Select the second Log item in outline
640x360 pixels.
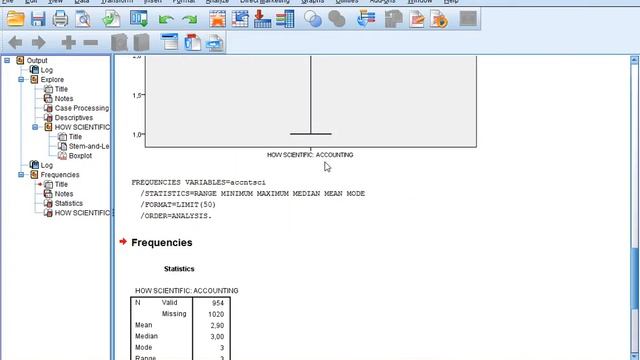point(46,165)
